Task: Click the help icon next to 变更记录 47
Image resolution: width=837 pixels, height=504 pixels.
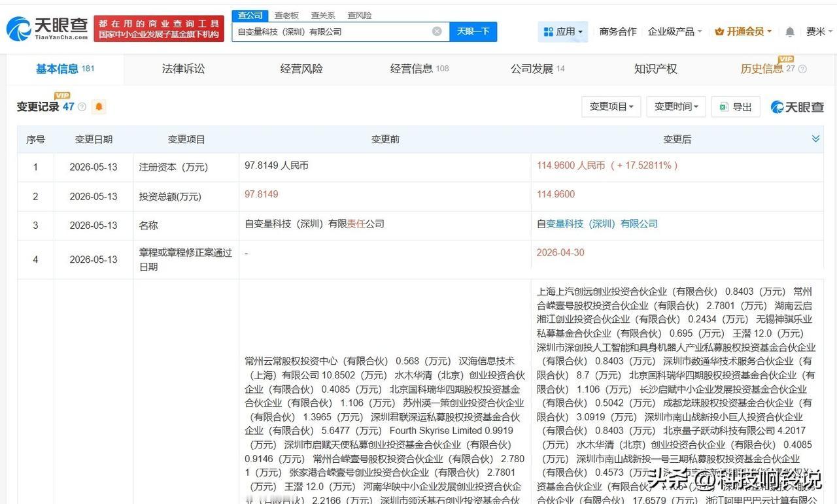Action: coord(82,107)
